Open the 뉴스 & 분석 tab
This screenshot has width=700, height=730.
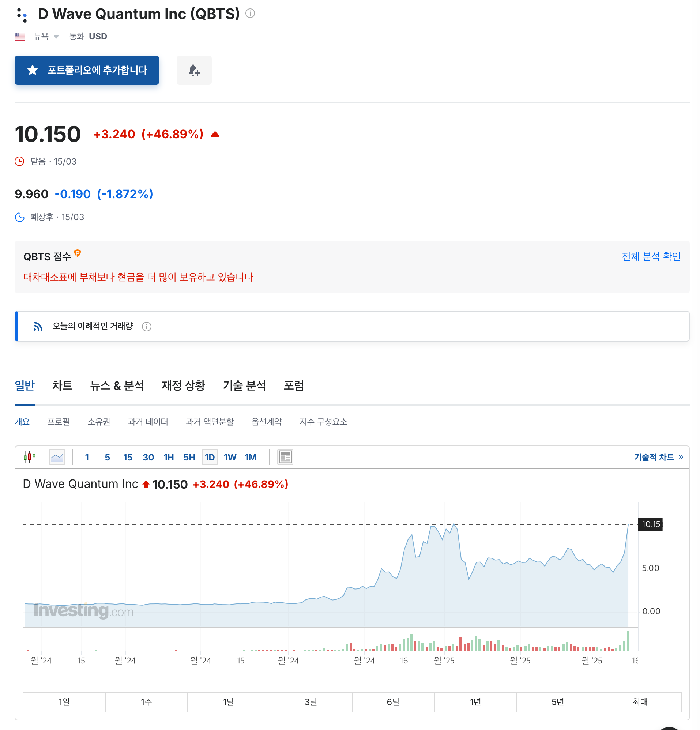pos(117,385)
